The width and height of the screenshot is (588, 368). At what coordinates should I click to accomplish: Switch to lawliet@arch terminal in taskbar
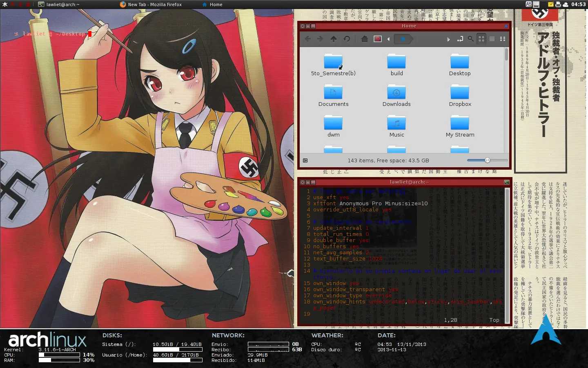[x=59, y=4]
